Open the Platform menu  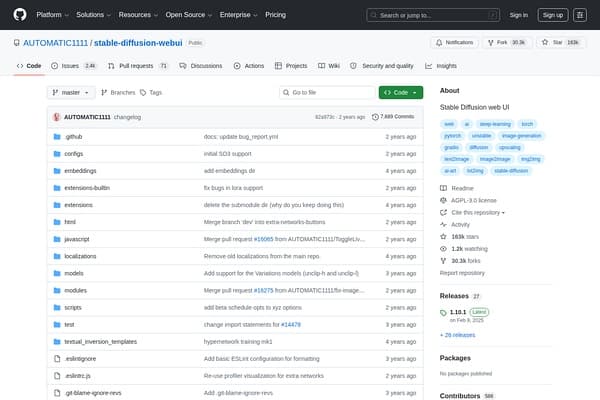pos(52,15)
